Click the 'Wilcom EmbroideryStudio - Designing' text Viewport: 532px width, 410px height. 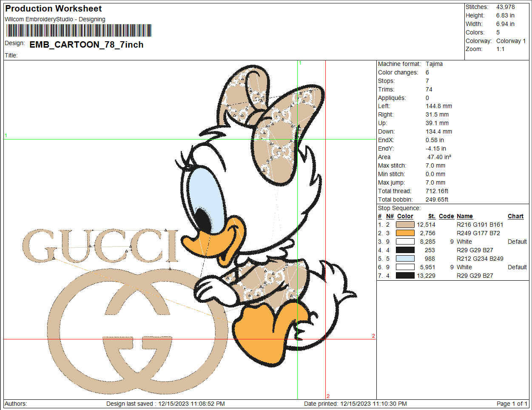tap(55, 19)
